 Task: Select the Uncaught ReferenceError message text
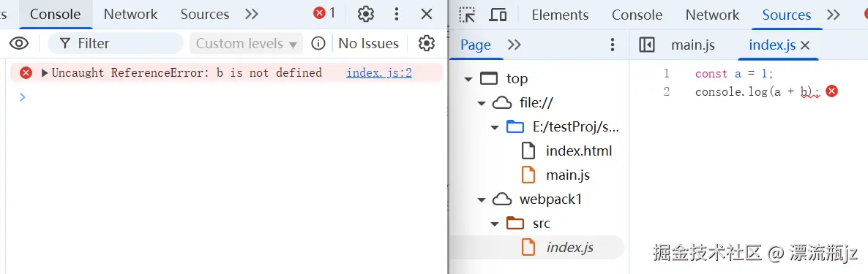pos(187,72)
